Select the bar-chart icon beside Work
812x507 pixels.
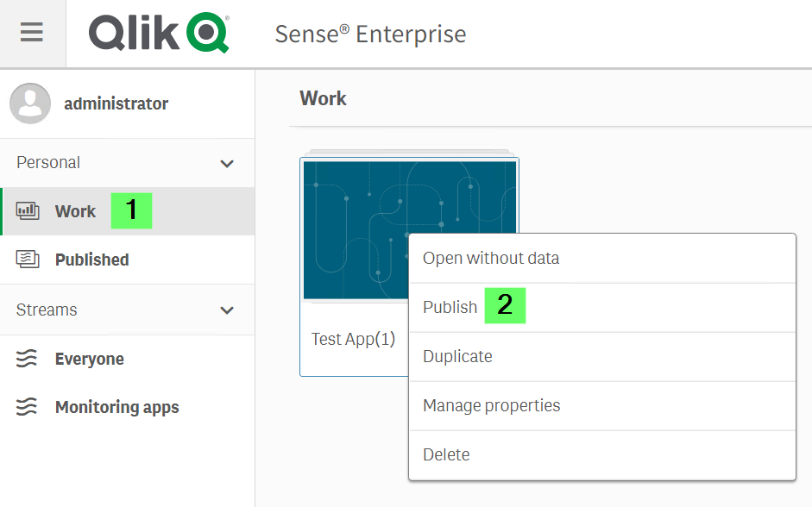tap(29, 210)
